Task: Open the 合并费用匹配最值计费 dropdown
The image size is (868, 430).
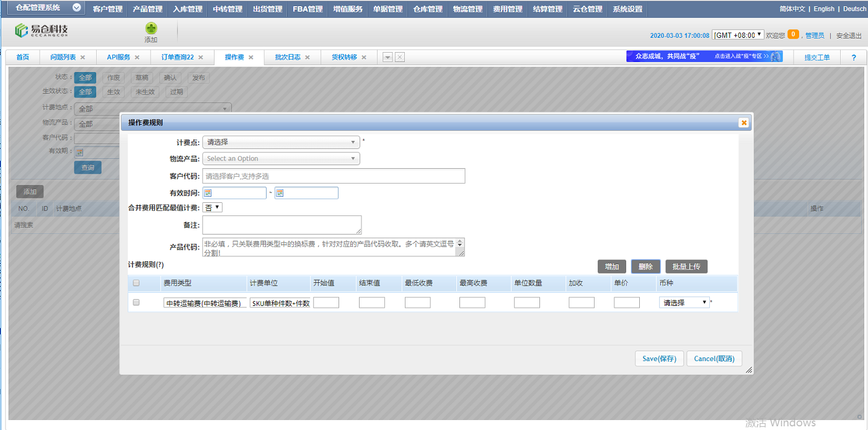Action: tap(213, 207)
